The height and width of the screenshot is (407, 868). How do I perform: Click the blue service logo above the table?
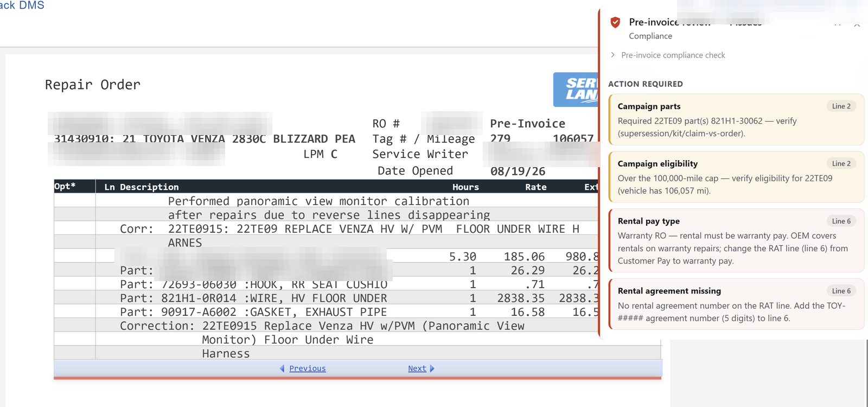click(576, 90)
